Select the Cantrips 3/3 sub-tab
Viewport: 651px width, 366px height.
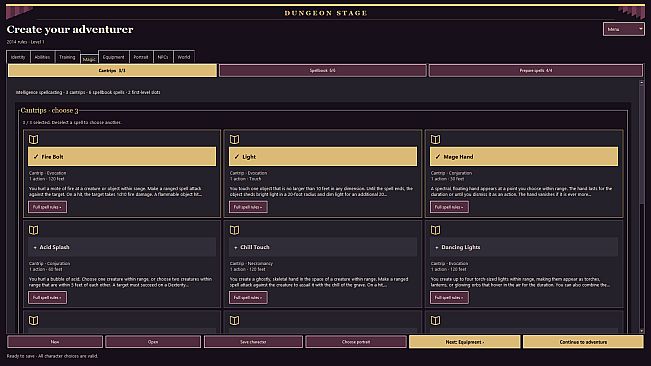pos(112,71)
